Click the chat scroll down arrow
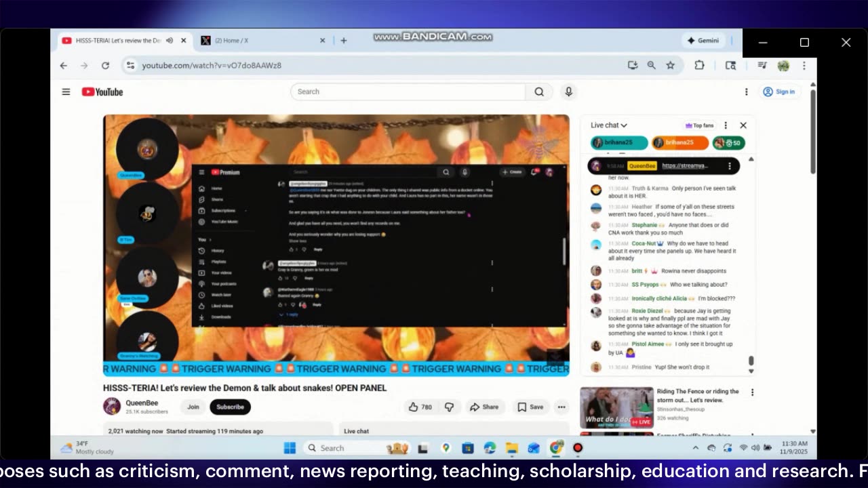Image resolution: width=868 pixels, height=488 pixels. 751,371
